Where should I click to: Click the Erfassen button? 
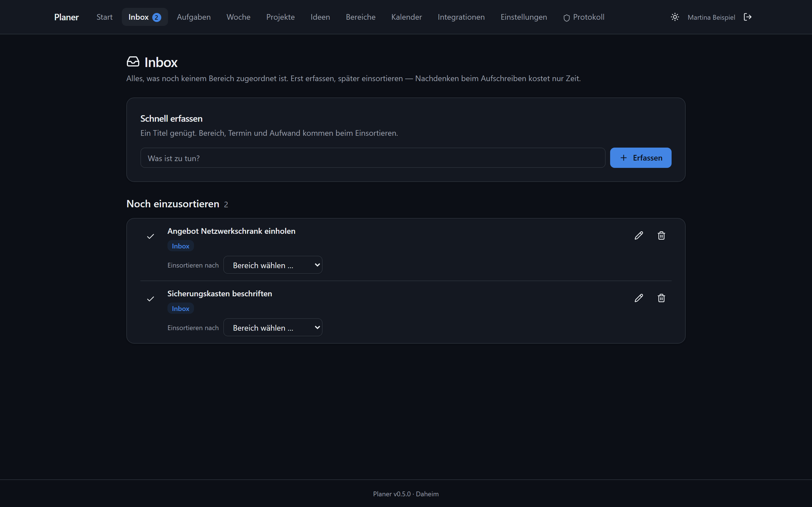(641, 158)
